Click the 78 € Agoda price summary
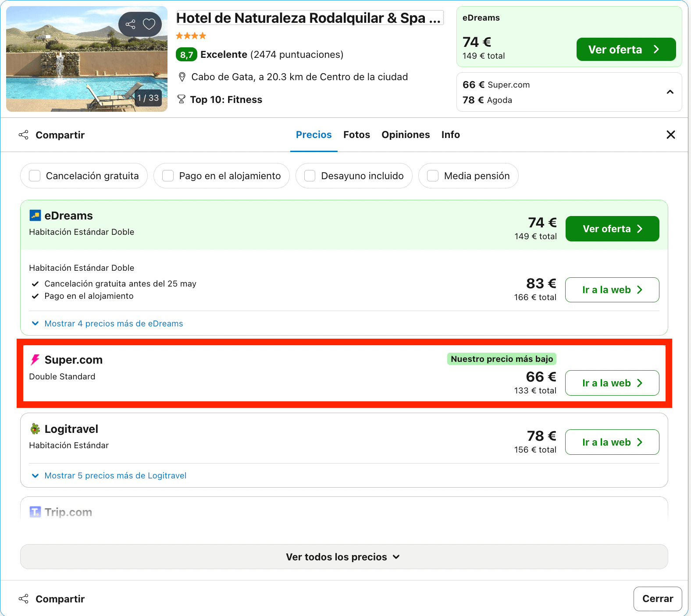The width and height of the screenshot is (691, 616). 487,100
